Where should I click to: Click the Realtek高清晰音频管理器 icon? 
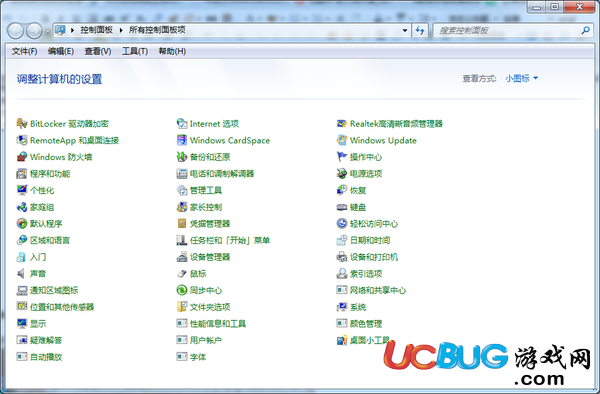(x=342, y=124)
